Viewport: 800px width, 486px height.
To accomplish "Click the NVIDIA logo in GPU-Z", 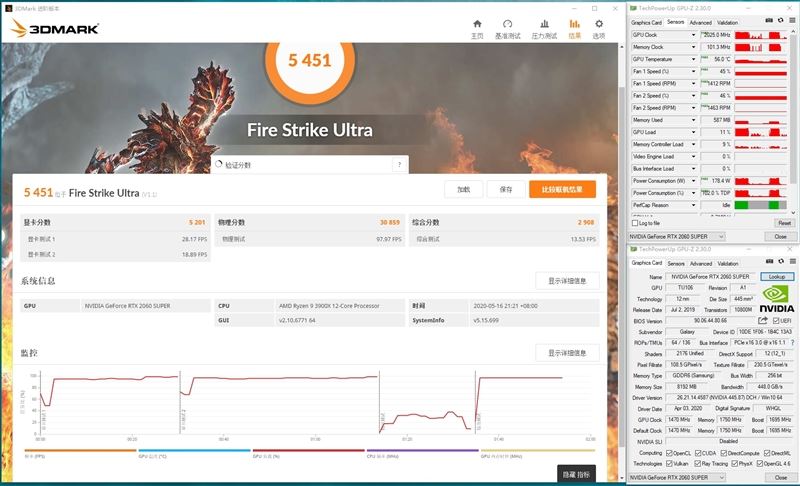I will pos(777,299).
